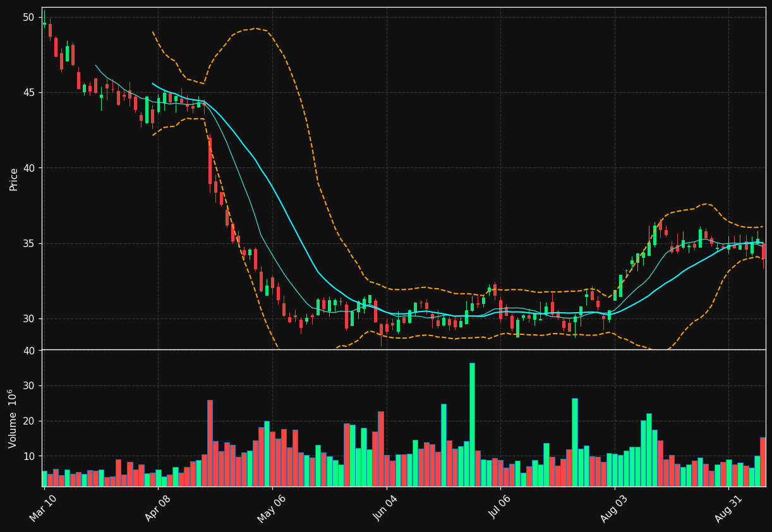
Task: Click the upper Bollinger band peak near 49
Action: point(255,28)
